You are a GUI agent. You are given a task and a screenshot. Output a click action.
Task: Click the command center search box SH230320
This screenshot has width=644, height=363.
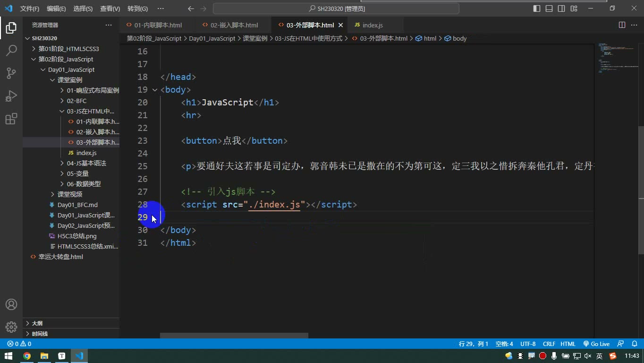[336, 9]
